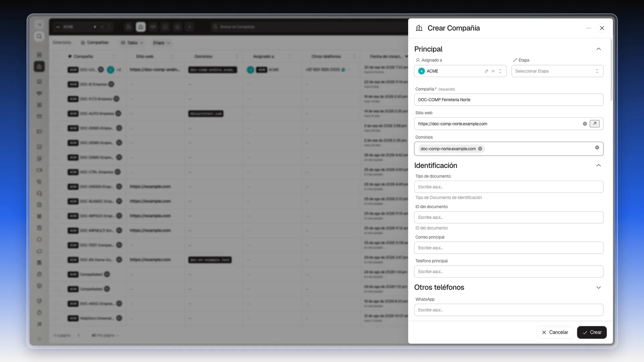
Task: Focus the Correo principal input
Action: pyautogui.click(x=508, y=248)
